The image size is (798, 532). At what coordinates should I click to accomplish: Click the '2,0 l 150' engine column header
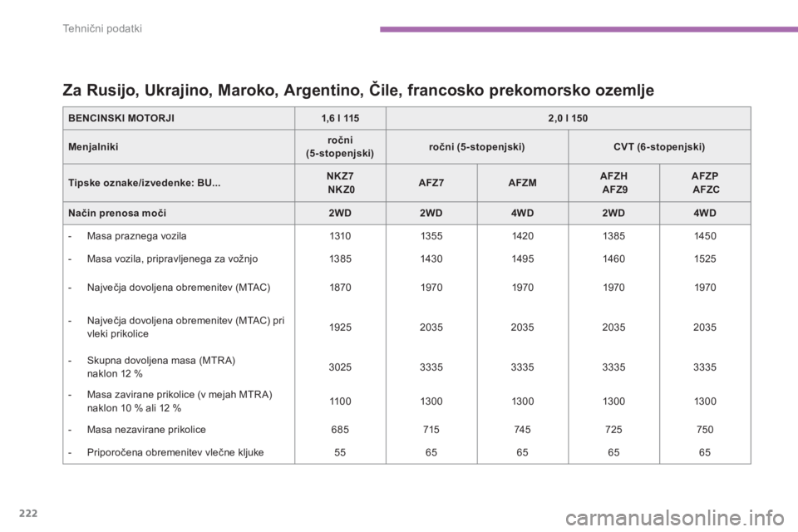pyautogui.click(x=568, y=117)
